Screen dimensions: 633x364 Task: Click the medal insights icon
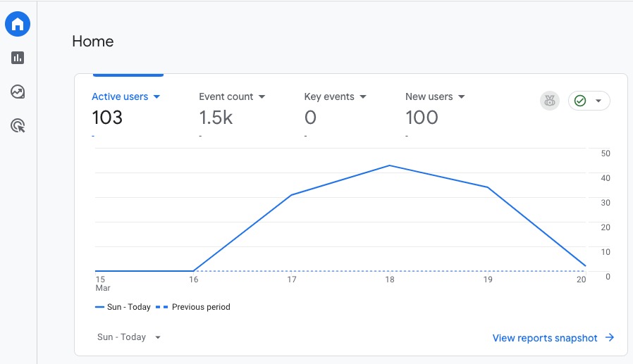pos(549,101)
